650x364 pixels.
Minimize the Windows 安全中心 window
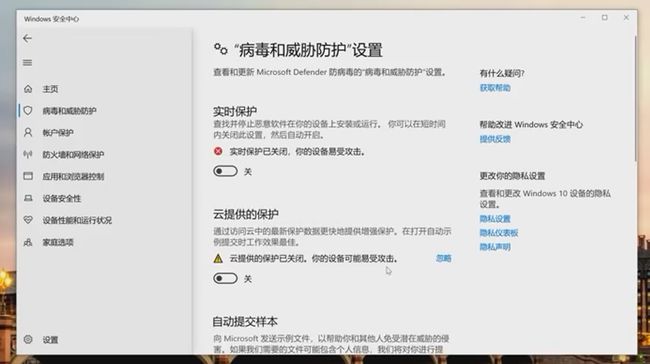[583, 18]
